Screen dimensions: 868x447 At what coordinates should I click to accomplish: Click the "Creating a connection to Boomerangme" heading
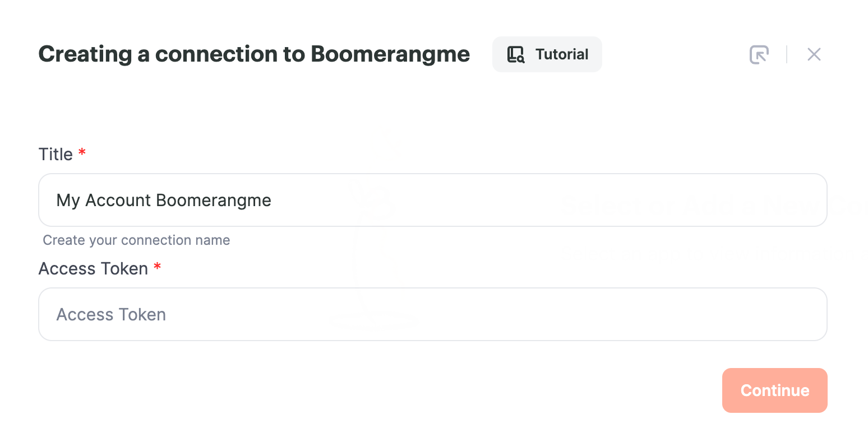pyautogui.click(x=254, y=54)
